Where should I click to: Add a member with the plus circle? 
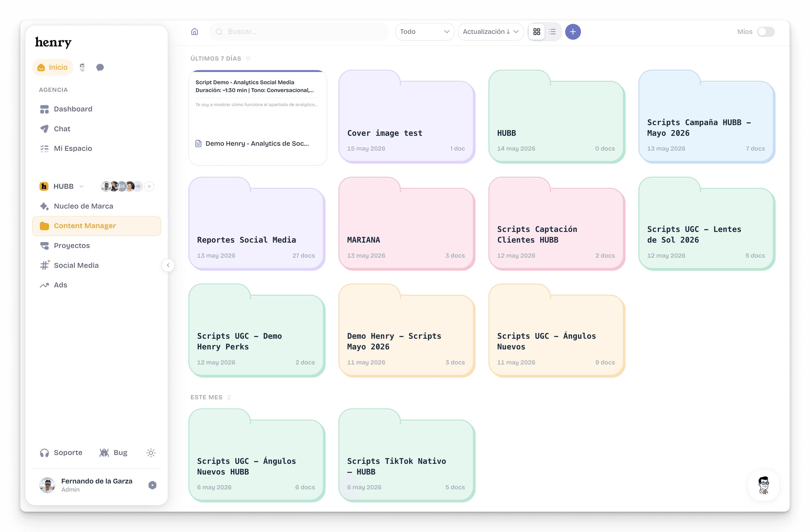149,186
